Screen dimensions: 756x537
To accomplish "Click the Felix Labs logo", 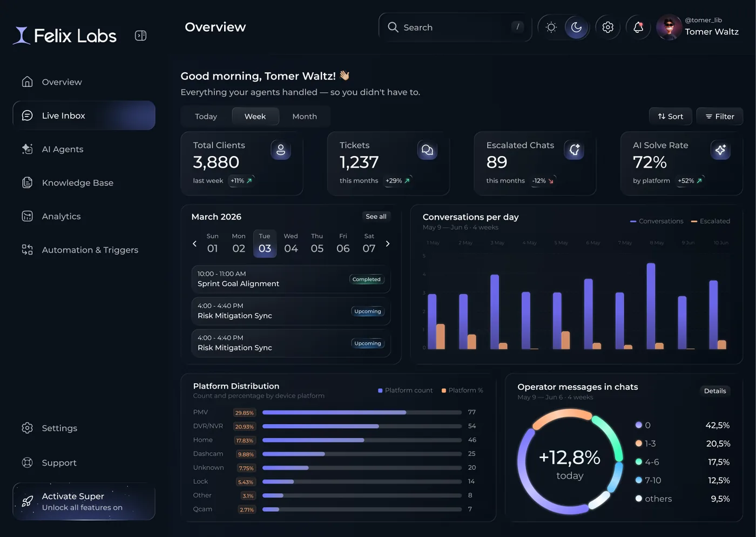I will tap(65, 36).
